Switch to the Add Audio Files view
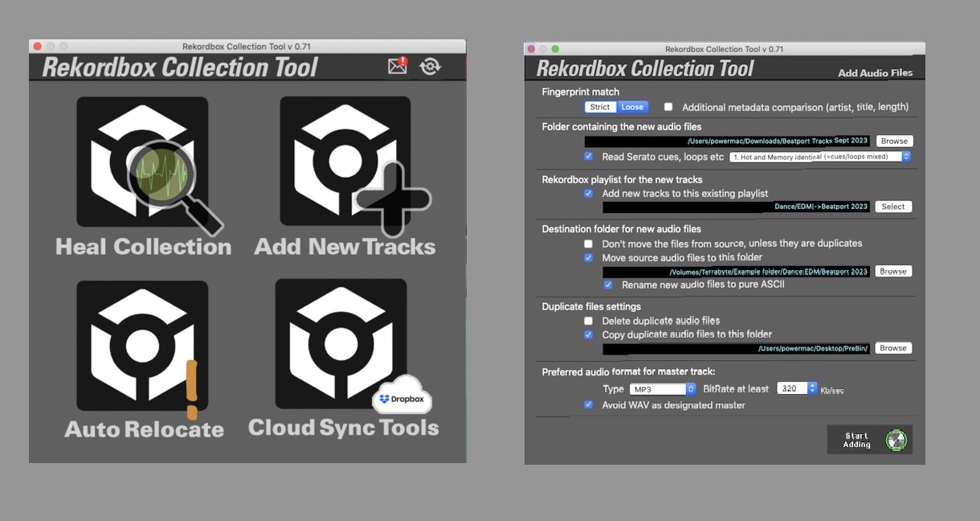 coord(876,72)
